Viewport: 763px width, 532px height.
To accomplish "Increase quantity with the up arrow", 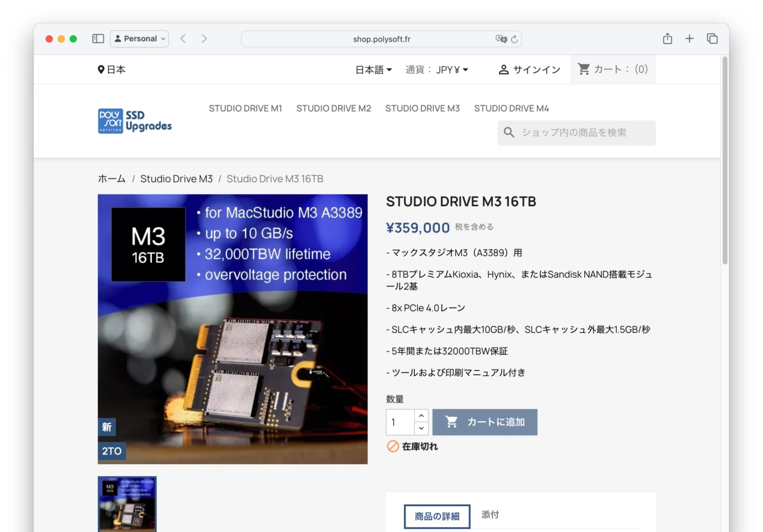I will point(421,416).
